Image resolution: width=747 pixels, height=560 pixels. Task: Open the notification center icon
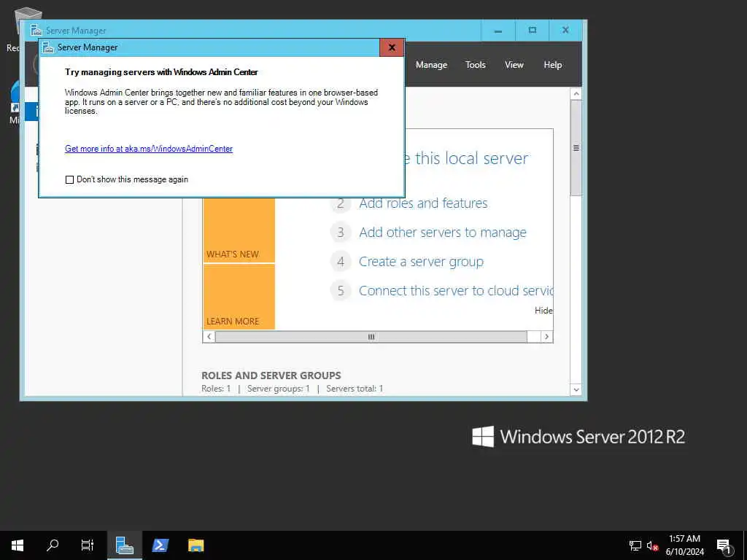pyautogui.click(x=724, y=545)
